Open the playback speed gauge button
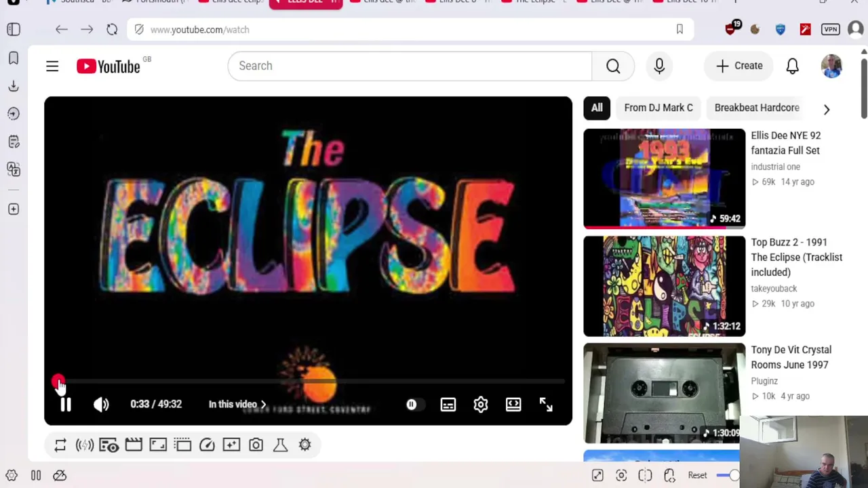Image resolution: width=868 pixels, height=488 pixels. (207, 445)
